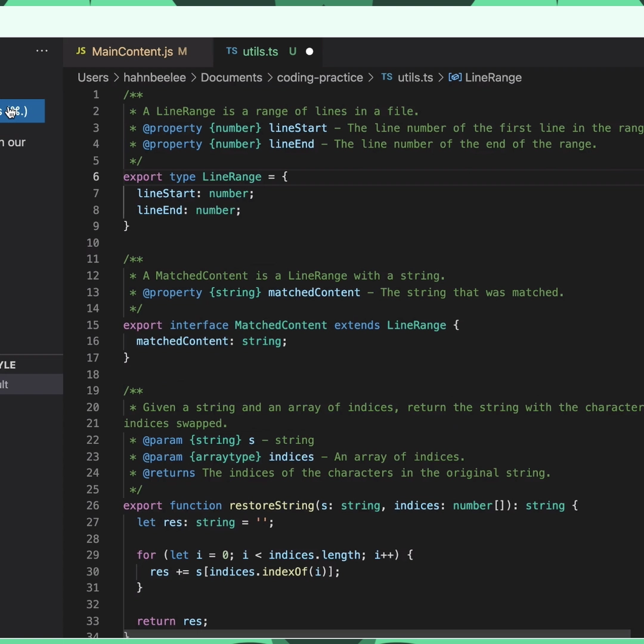Image resolution: width=644 pixels, height=644 pixels.
Task: Select the highlighted sidebar row under YLE
Action: [31, 385]
